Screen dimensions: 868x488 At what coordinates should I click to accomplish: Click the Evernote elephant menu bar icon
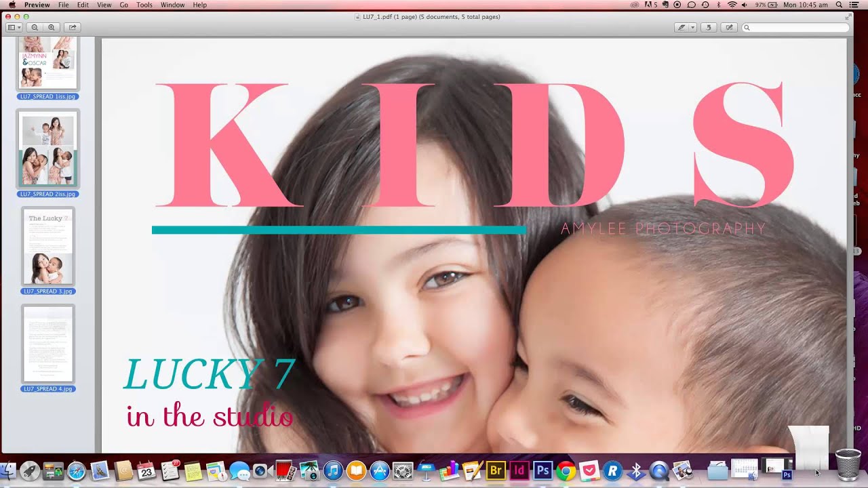pyautogui.click(x=665, y=5)
